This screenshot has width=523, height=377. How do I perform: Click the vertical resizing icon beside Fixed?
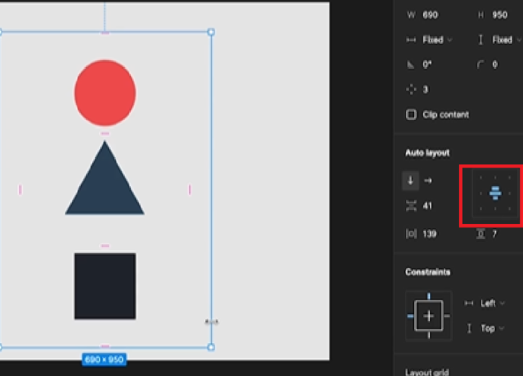480,40
